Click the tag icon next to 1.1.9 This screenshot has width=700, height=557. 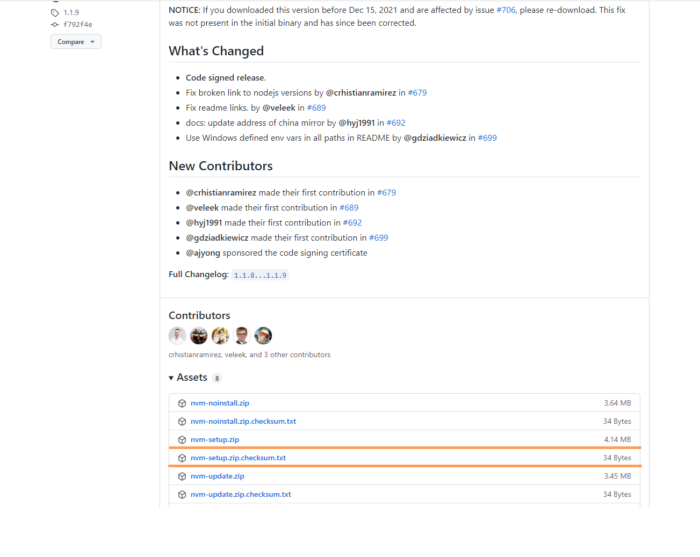pos(55,13)
